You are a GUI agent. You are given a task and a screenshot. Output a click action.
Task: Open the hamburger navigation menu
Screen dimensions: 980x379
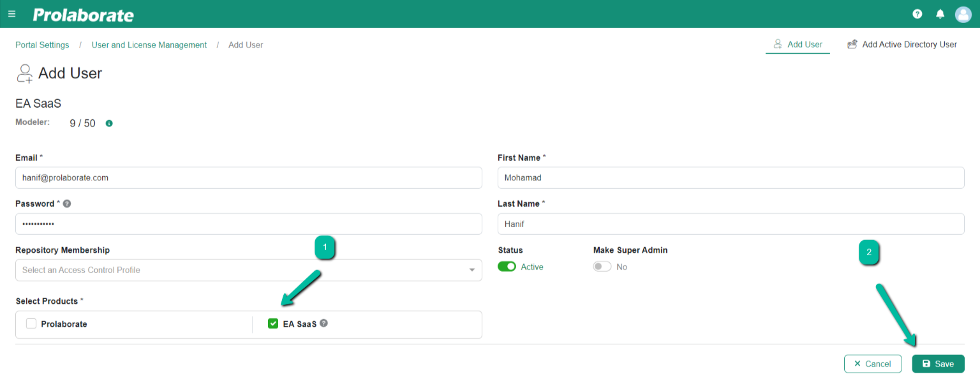point(11,13)
